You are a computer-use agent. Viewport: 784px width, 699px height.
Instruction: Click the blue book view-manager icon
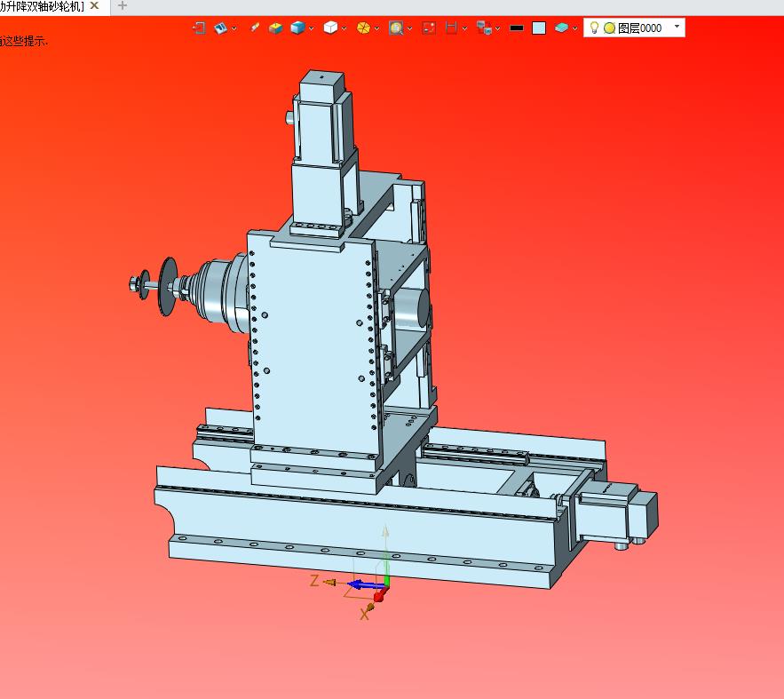(x=220, y=28)
